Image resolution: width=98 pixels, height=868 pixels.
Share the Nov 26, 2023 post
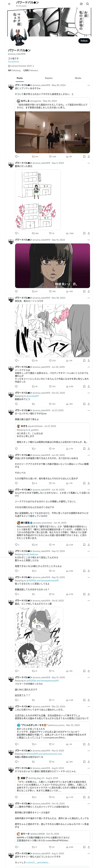[89, 361]
